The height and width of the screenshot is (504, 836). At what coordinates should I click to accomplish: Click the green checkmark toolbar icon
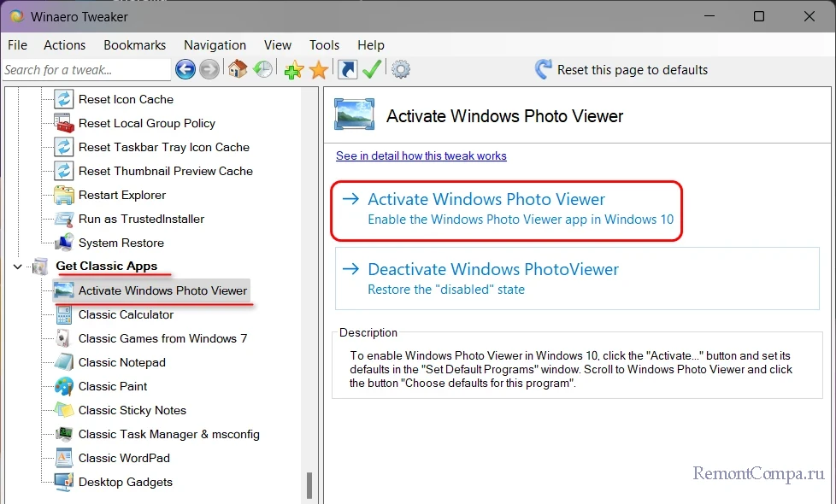click(372, 69)
